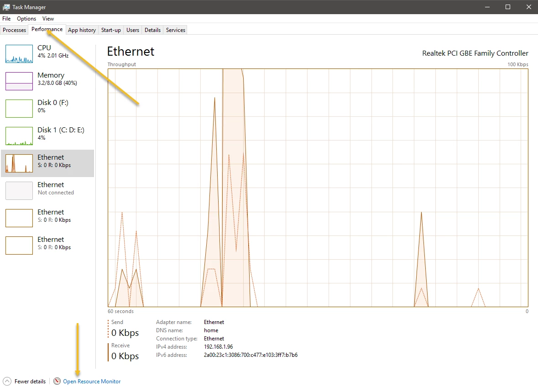Click the Not connected status text

tap(56, 193)
